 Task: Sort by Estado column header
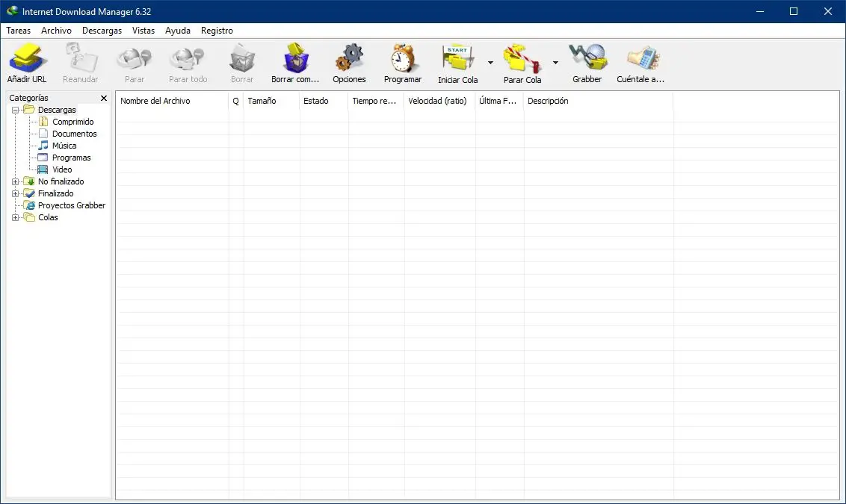pyautogui.click(x=324, y=101)
